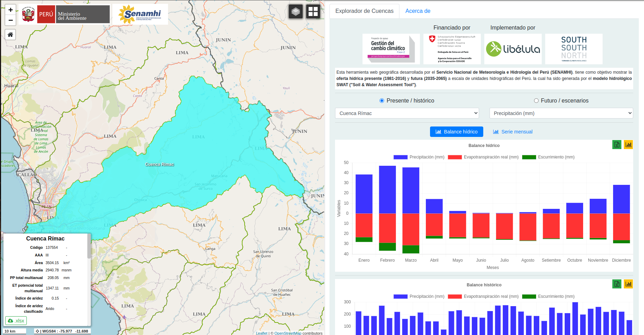Open the map layers control

[x=295, y=12]
